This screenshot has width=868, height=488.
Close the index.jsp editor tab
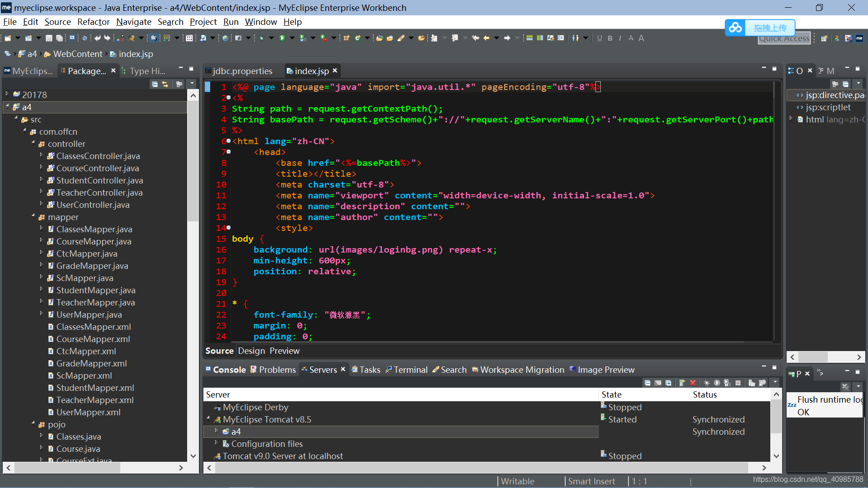pyautogui.click(x=335, y=70)
